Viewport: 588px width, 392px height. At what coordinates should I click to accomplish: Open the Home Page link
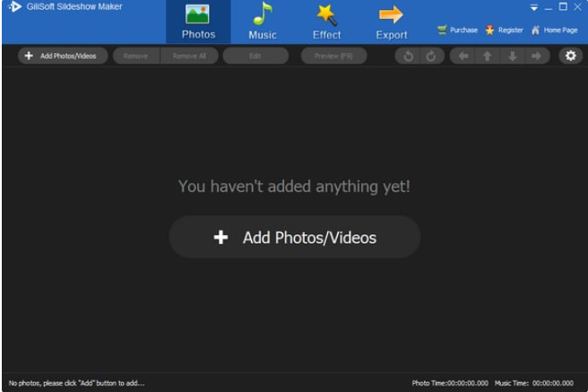point(555,30)
